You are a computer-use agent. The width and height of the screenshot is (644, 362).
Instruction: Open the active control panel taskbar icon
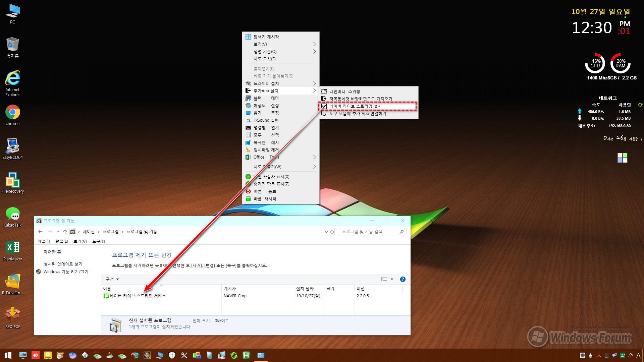[x=261, y=355]
